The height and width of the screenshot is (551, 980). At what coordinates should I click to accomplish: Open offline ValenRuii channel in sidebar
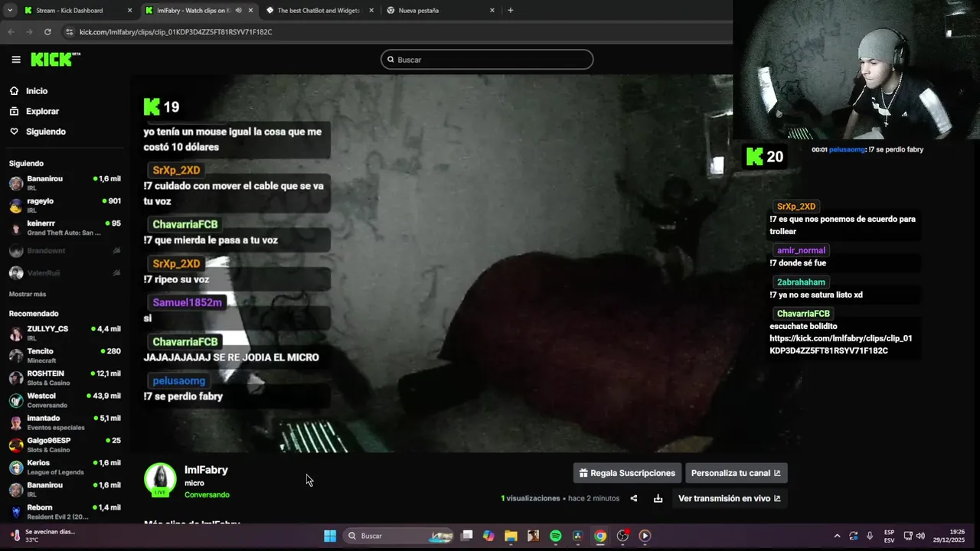pyautogui.click(x=65, y=272)
